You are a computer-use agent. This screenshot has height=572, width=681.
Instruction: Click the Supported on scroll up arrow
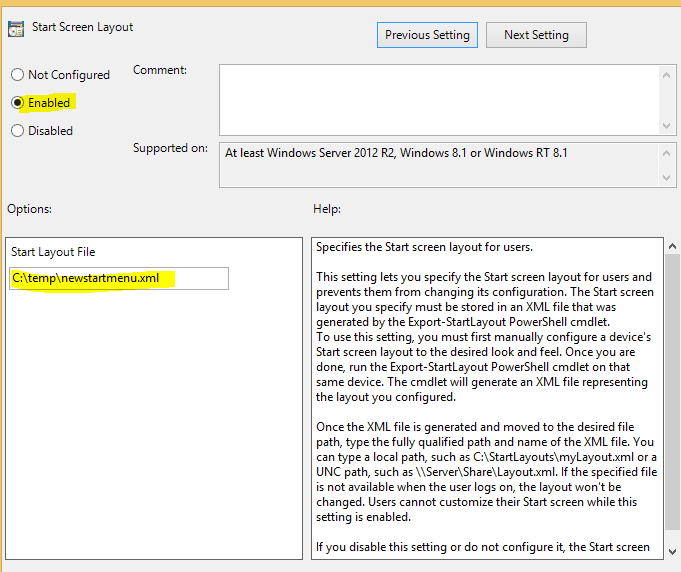pyautogui.click(x=667, y=153)
